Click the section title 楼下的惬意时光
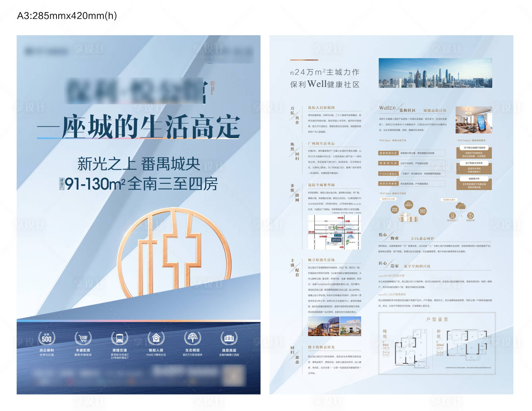The image size is (532, 411). coord(321,347)
